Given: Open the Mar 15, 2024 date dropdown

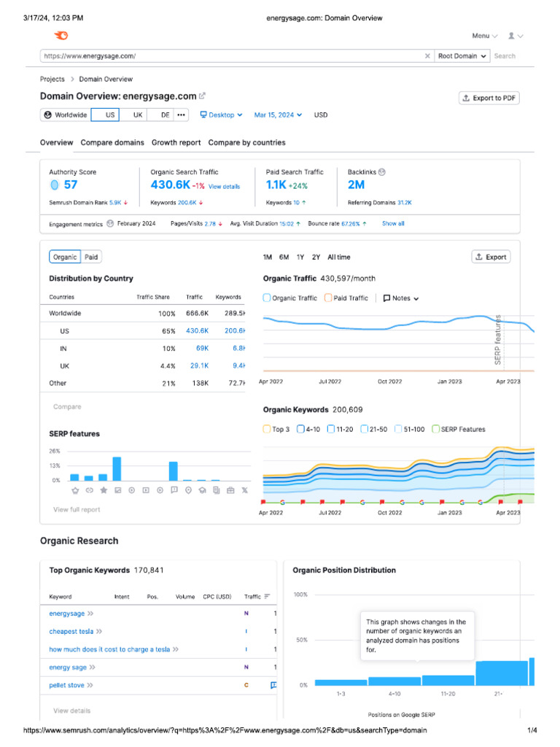Looking at the screenshot, I should point(278,115).
